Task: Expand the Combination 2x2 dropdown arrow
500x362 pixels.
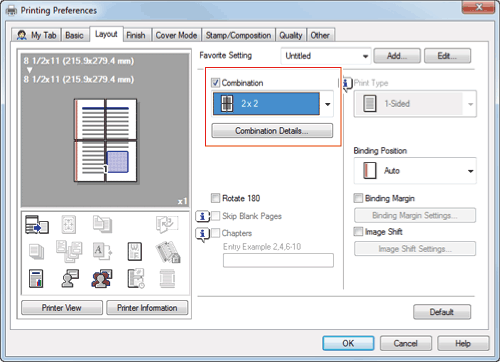Action: [x=327, y=104]
